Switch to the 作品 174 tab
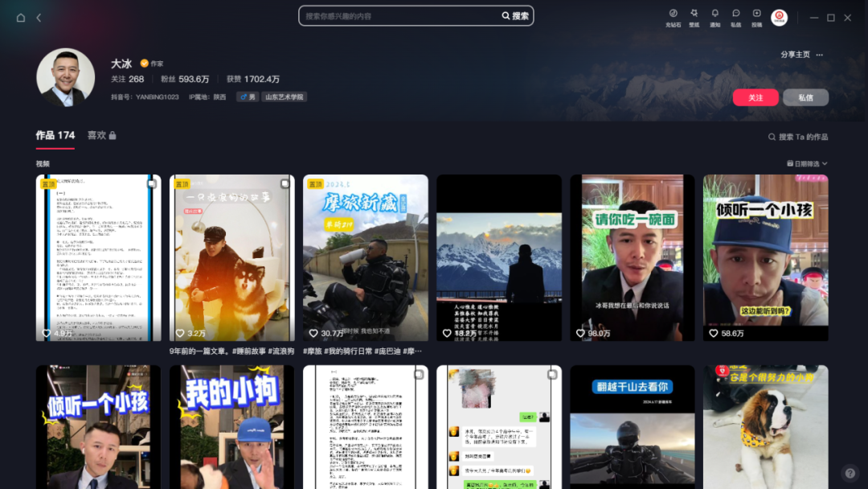The width and height of the screenshot is (868, 489). click(x=55, y=135)
